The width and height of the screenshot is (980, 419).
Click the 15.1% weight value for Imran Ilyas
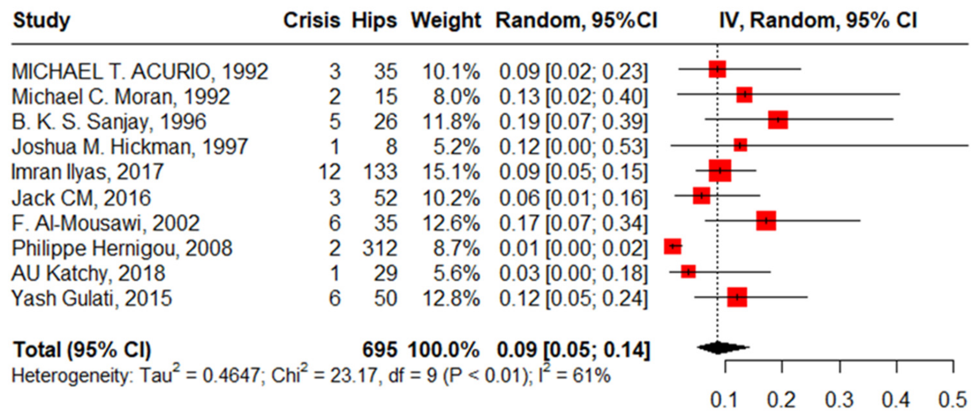tap(451, 172)
